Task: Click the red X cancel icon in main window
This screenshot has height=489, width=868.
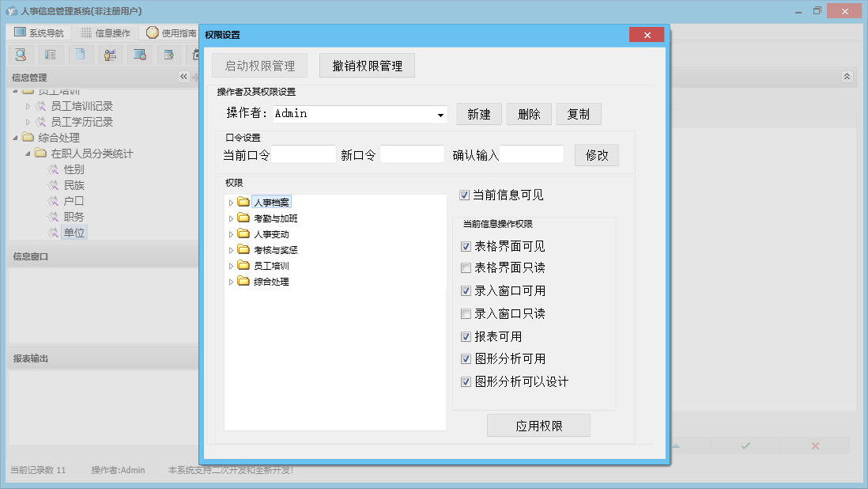Action: click(815, 445)
